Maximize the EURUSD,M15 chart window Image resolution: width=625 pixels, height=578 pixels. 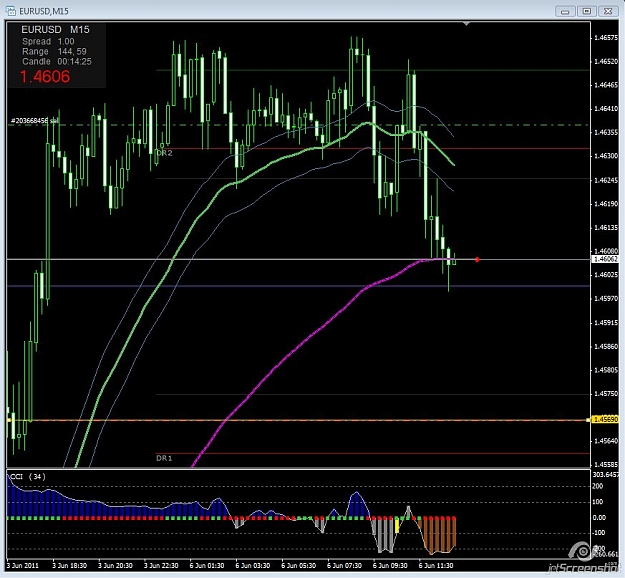click(587, 12)
